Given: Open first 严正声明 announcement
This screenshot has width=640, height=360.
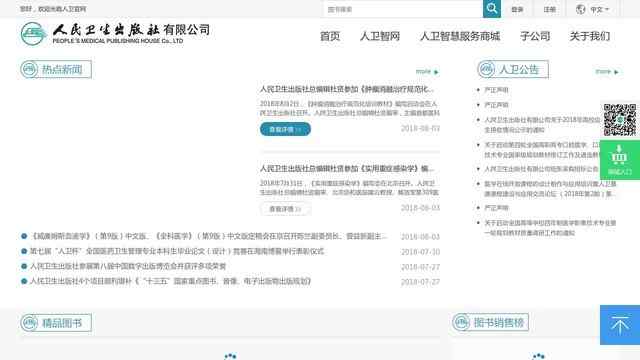Looking at the screenshot, I should tap(496, 90).
